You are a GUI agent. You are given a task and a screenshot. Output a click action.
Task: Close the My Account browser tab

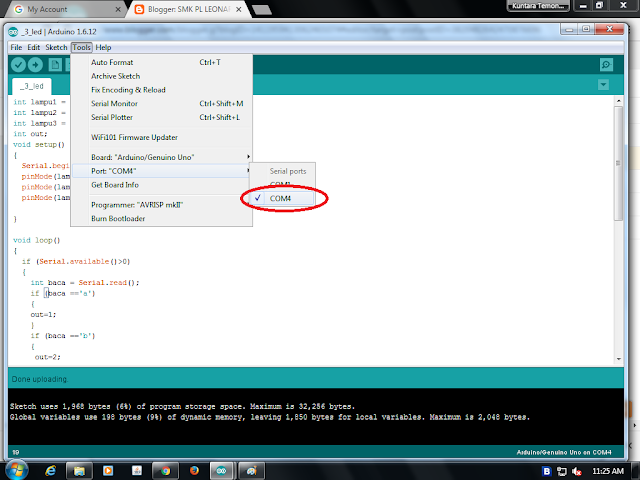pos(118,9)
